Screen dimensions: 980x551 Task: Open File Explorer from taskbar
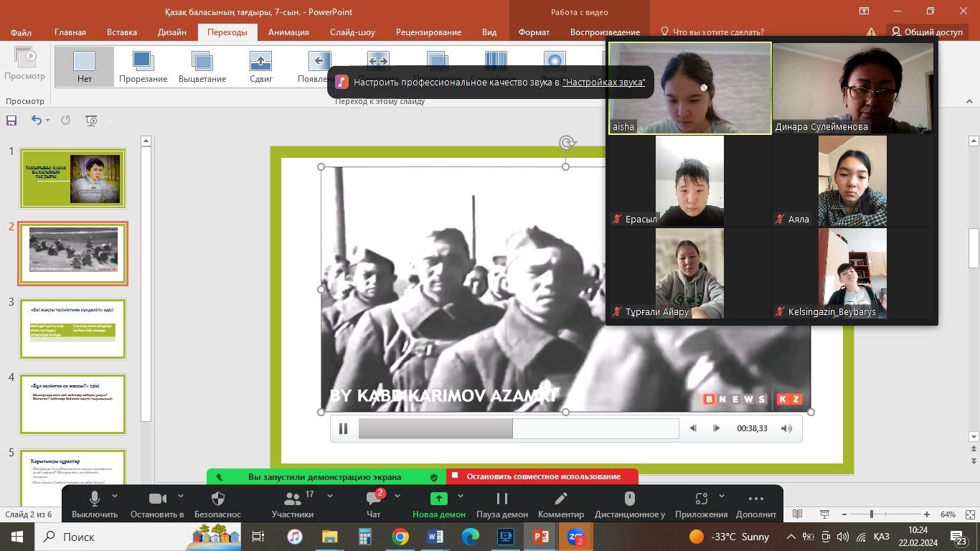(x=329, y=537)
